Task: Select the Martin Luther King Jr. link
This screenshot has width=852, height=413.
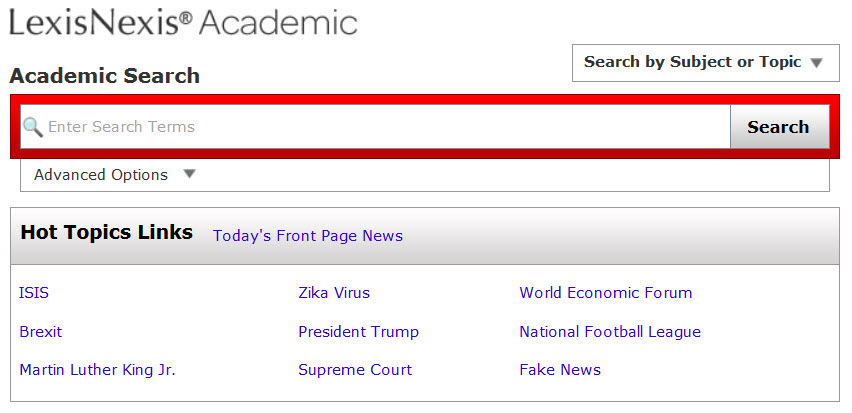Action: [97, 370]
